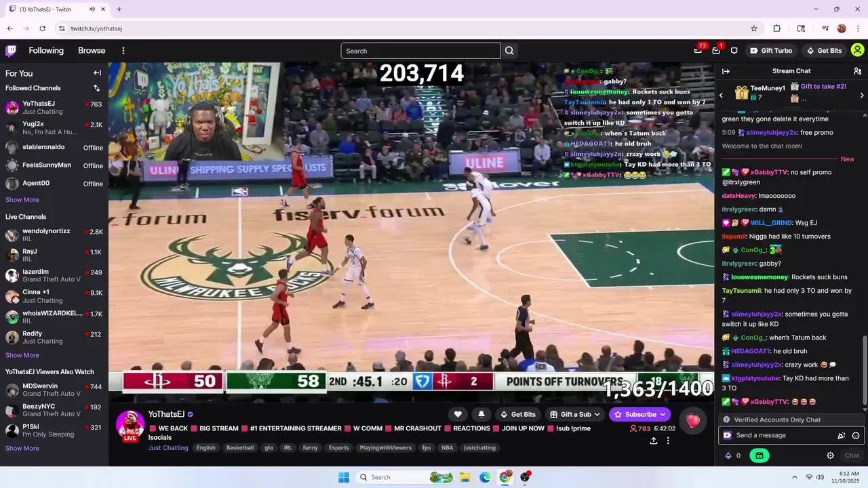The width and height of the screenshot is (868, 488).
Task: Click the heart follow button
Action: pos(458,414)
